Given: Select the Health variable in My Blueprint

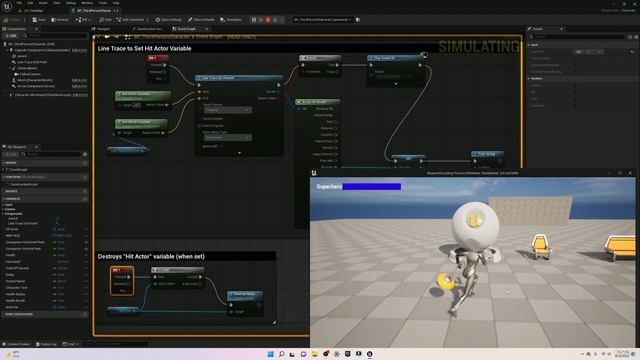Looking at the screenshot, I should click(x=10, y=255).
